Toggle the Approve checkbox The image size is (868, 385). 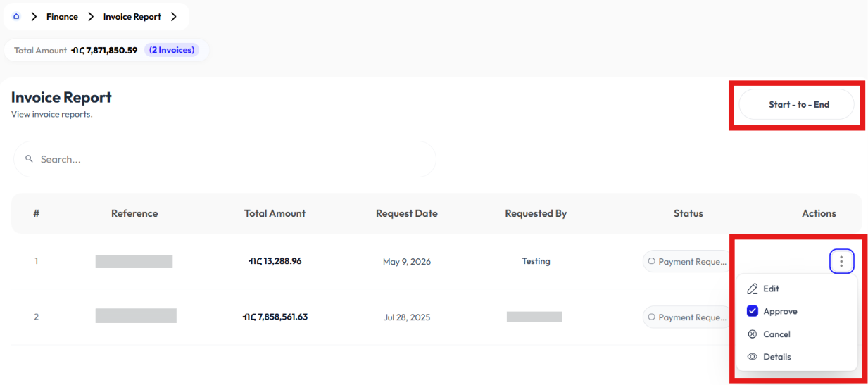click(x=753, y=311)
